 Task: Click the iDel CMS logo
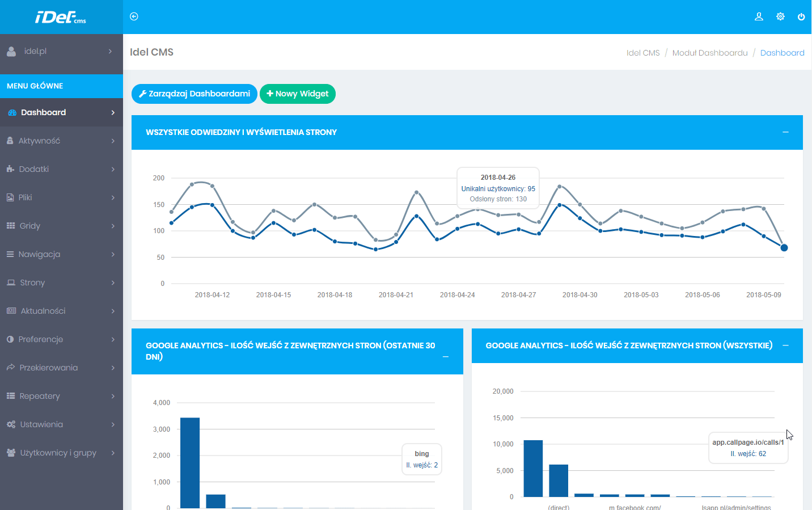pyautogui.click(x=61, y=17)
